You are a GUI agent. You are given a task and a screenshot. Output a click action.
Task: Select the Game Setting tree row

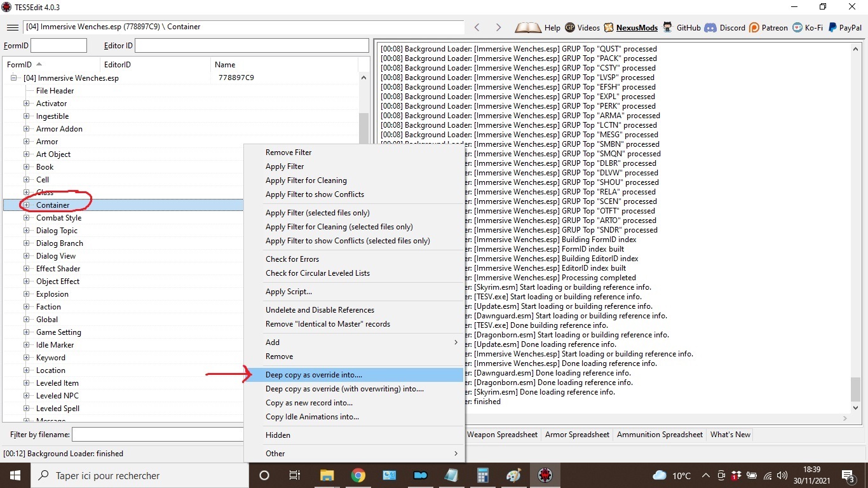pos(58,332)
